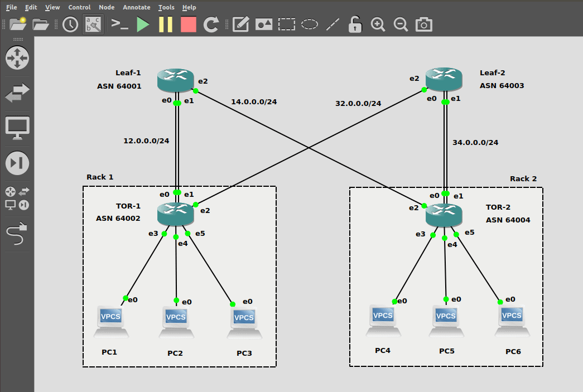Viewport: 583px width, 392px height.
Task: Add a note annotation to the topology
Action: [240, 24]
